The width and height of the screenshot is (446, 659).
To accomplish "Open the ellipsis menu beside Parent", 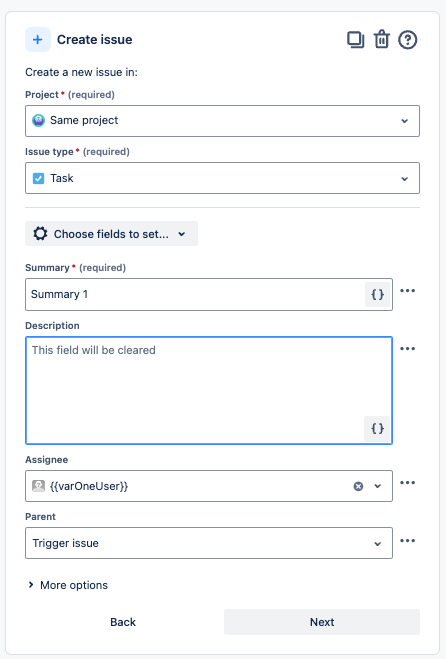I will click(x=407, y=540).
